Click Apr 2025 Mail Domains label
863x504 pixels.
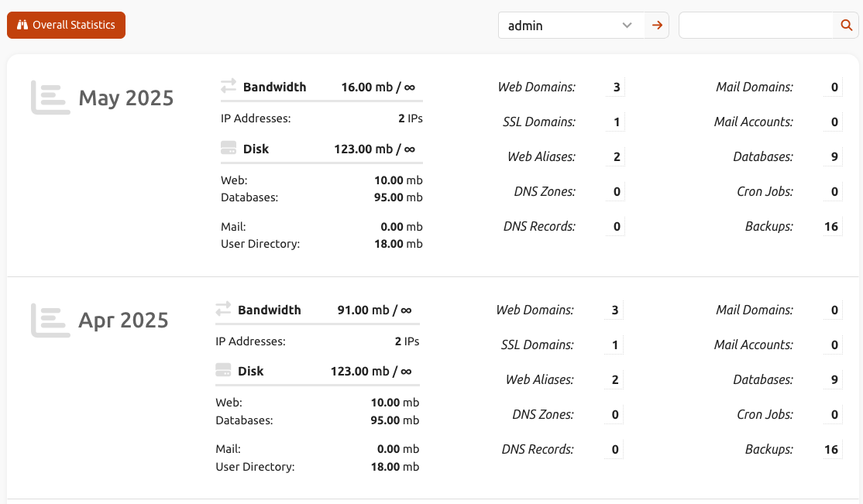click(755, 310)
